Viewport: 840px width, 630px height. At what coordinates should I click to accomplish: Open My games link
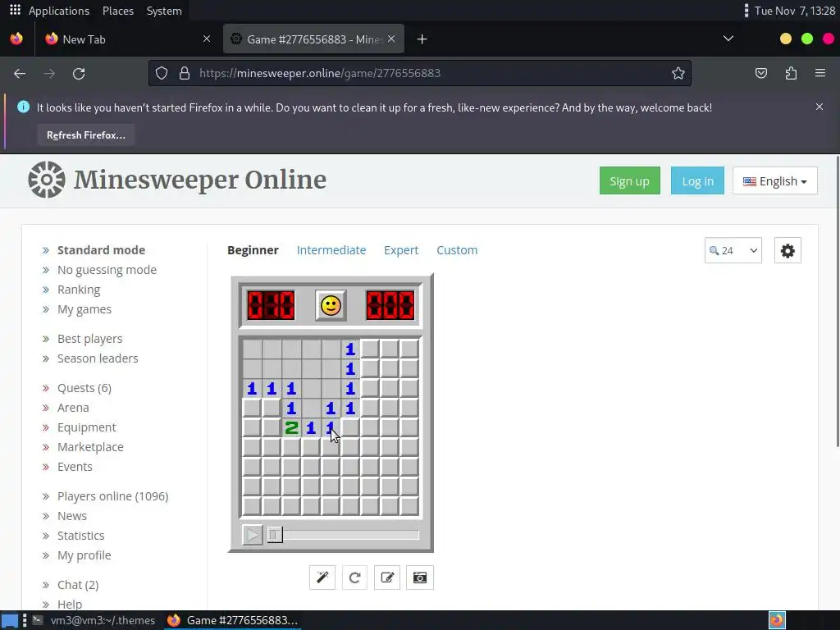click(84, 309)
